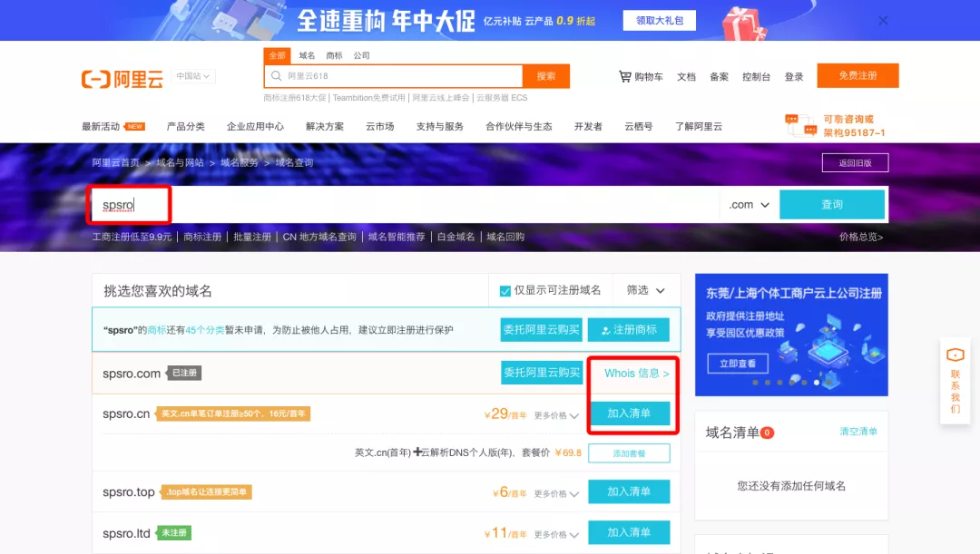Expand 更多价格 for spsro.ltd
The height and width of the screenshot is (554, 980).
tap(556, 535)
